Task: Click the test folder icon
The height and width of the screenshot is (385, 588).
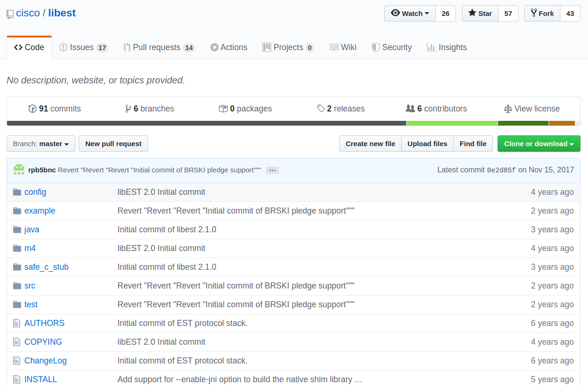Action: (x=17, y=304)
